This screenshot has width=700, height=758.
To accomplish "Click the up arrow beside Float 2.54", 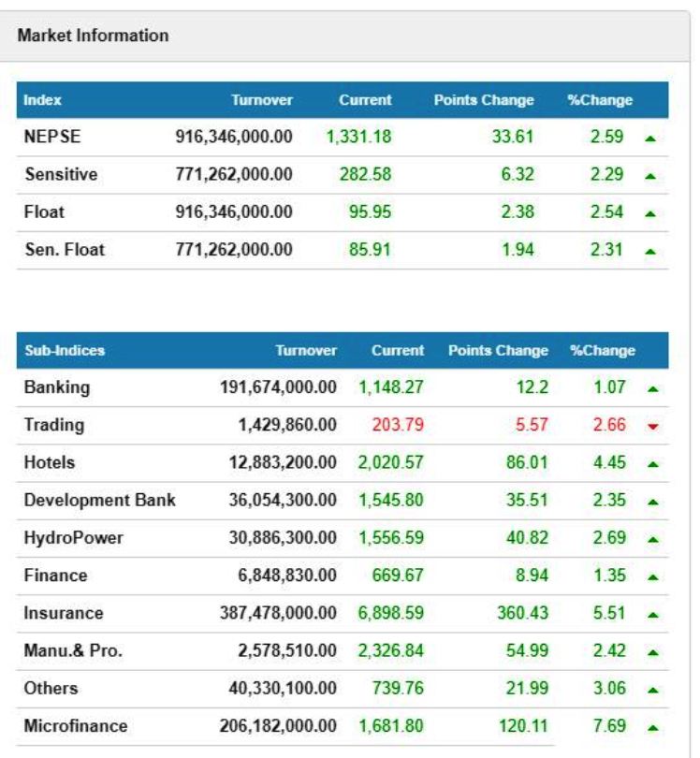I will point(650,213).
